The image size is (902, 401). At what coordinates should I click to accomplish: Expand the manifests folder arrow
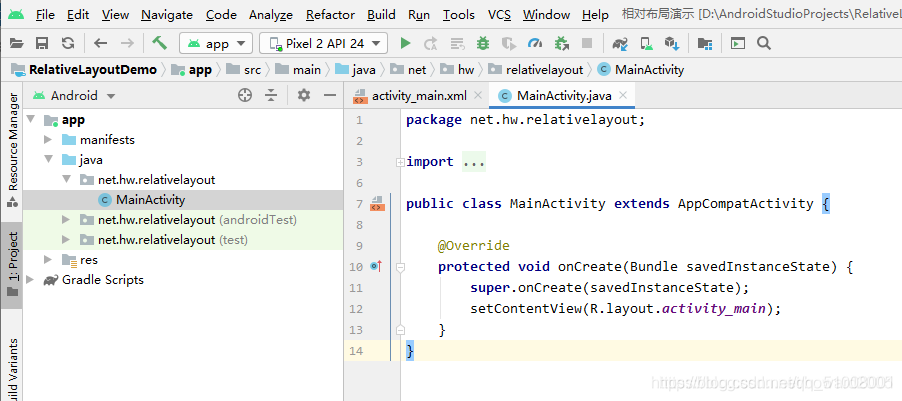point(48,140)
